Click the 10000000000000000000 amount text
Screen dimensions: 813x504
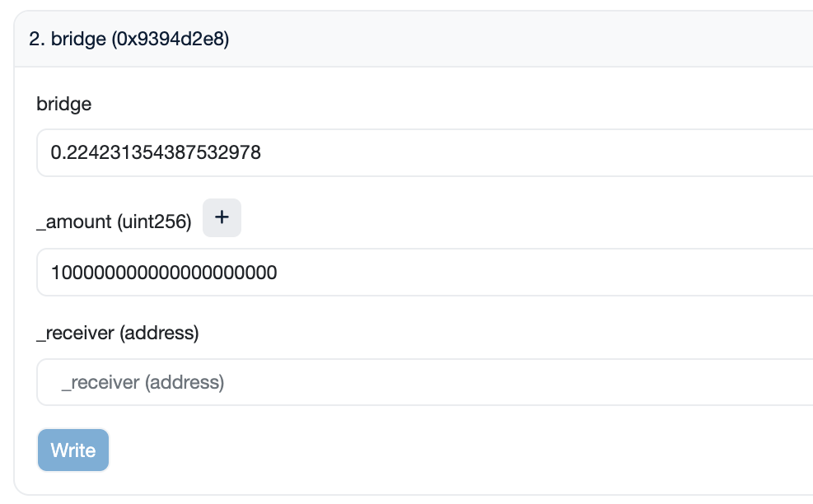[x=164, y=272]
